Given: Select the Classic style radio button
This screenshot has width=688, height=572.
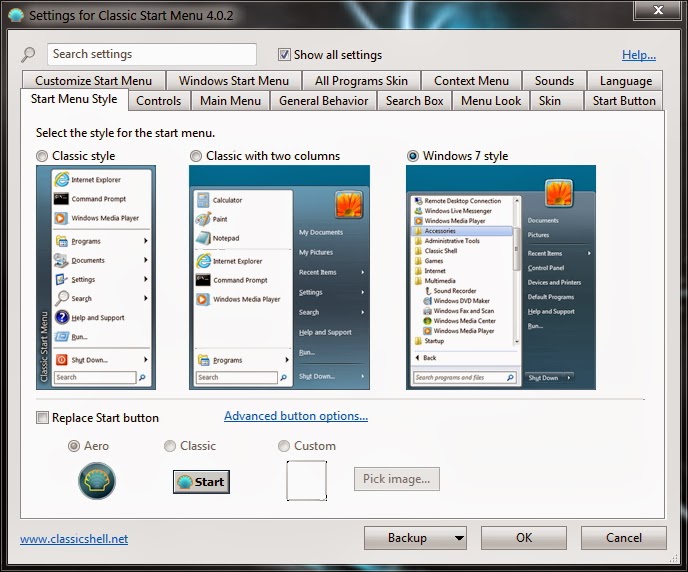Looking at the screenshot, I should [x=42, y=156].
